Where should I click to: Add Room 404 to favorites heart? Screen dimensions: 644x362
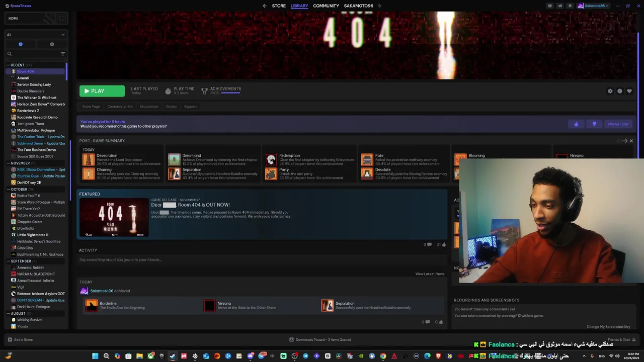(629, 91)
